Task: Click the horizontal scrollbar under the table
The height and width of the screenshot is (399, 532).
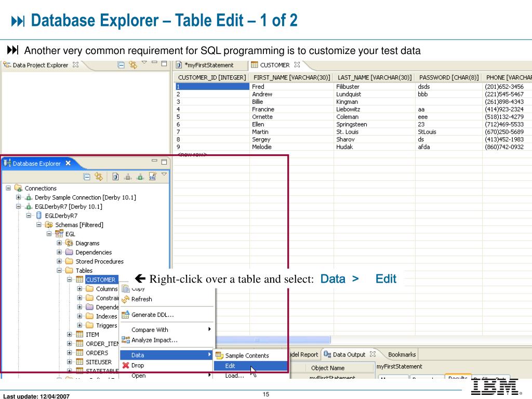Action: 273,340
